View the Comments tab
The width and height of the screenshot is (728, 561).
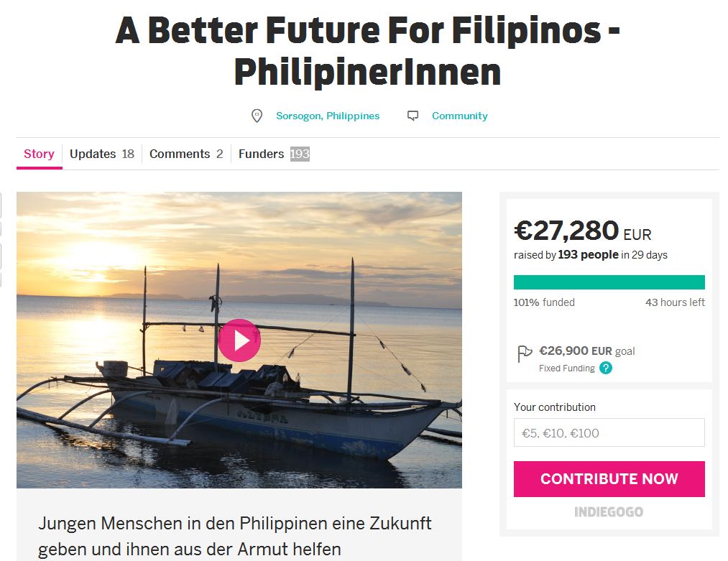coord(186,154)
